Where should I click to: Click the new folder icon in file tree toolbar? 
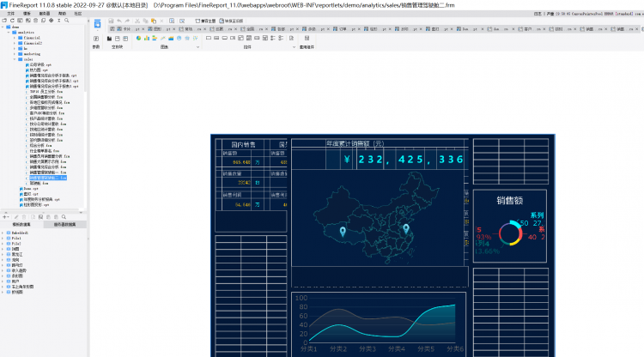(x=4, y=20)
